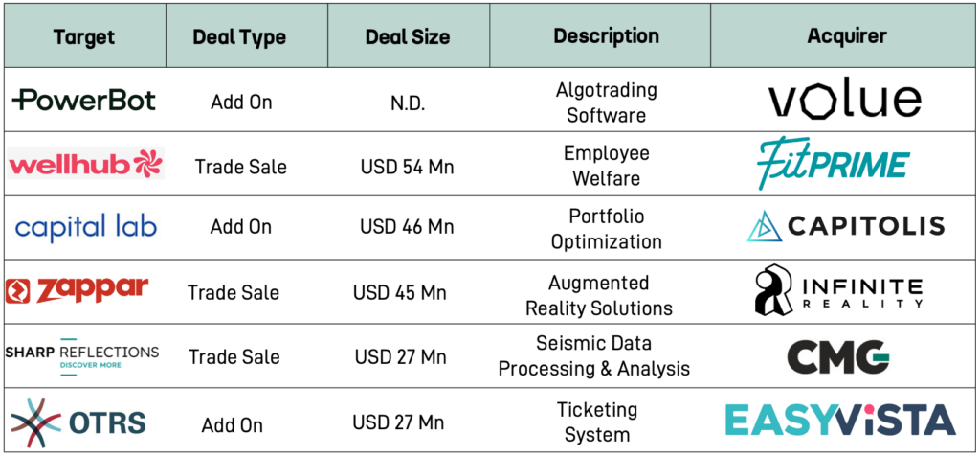The image size is (980, 456).
Task: Click the USD 54 Mn cell
Action: pyautogui.click(x=408, y=167)
